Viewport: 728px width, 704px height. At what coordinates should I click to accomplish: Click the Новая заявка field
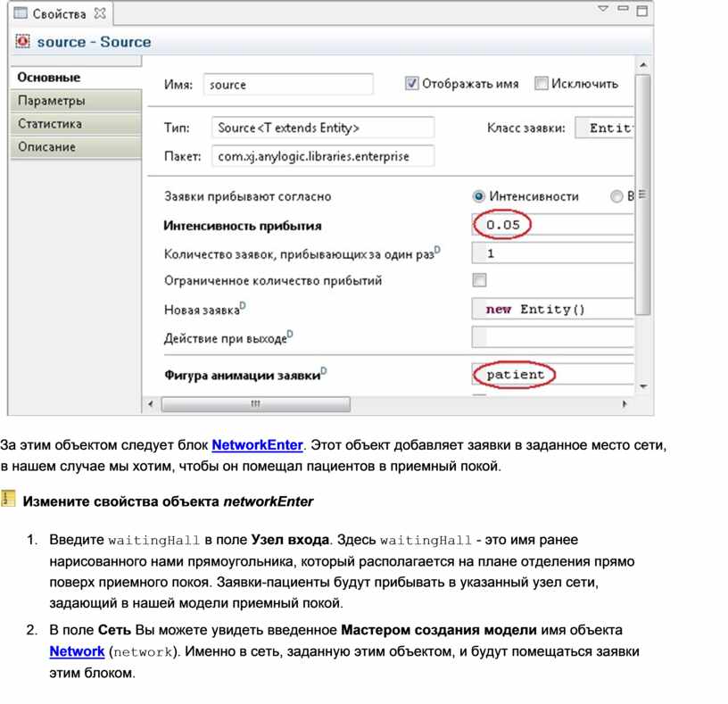click(552, 310)
